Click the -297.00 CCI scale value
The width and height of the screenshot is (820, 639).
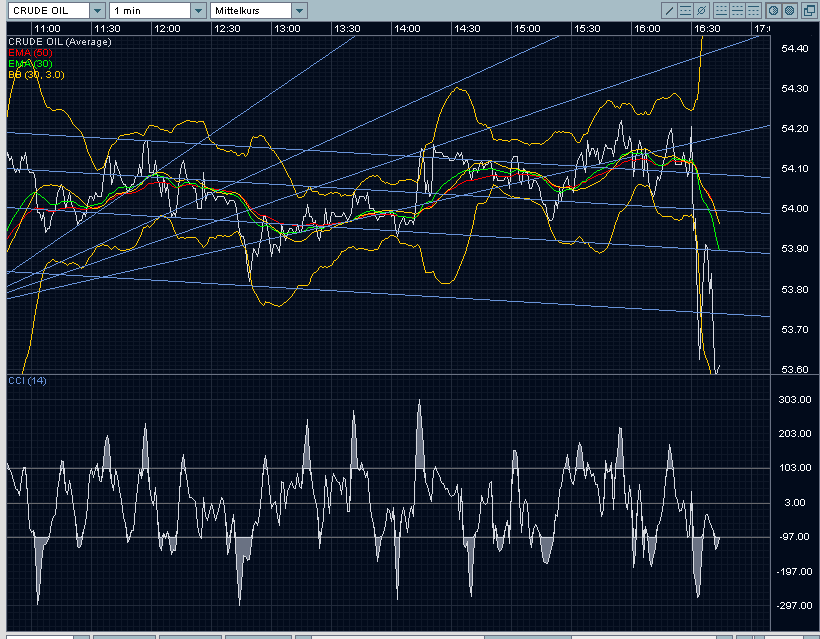pos(794,606)
